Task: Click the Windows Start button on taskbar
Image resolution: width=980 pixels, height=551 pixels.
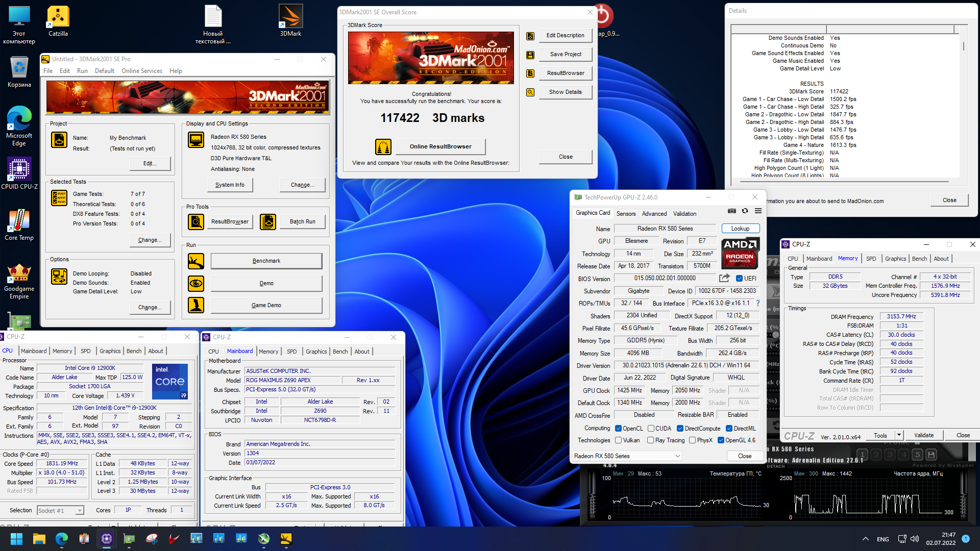Action: tap(16, 539)
